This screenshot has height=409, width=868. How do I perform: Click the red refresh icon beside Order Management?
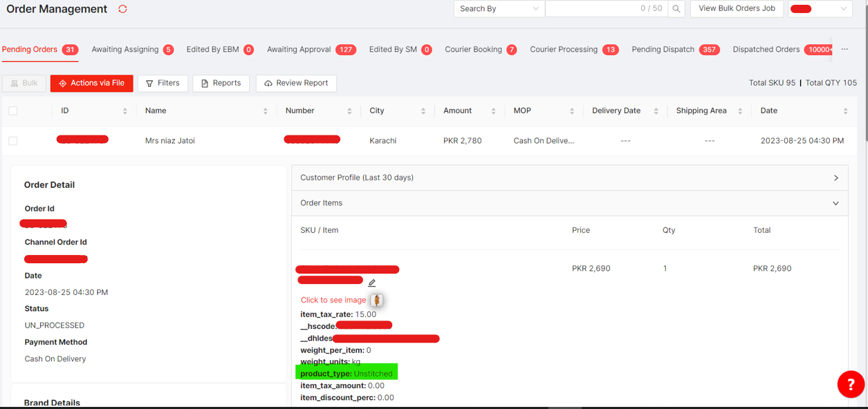(x=122, y=9)
